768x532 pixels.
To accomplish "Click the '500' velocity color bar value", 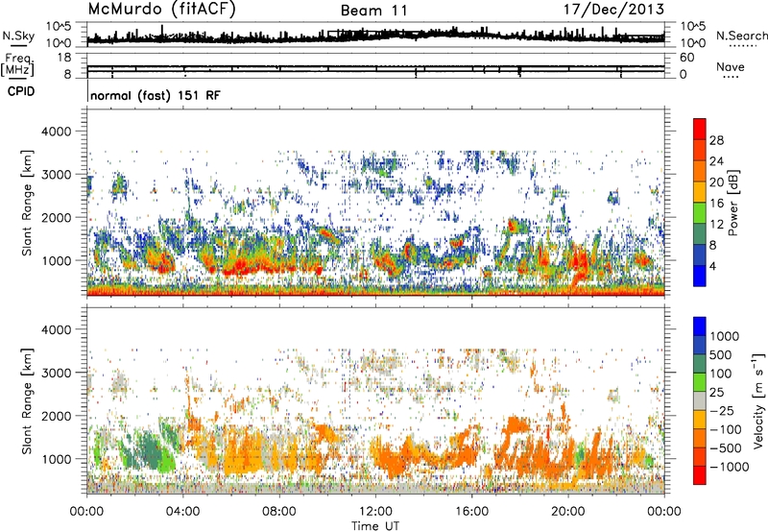I will [721, 355].
